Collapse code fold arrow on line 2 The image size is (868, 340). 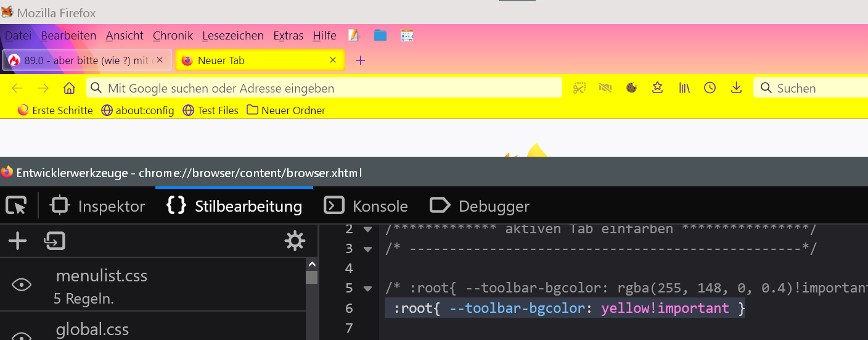pyautogui.click(x=368, y=230)
